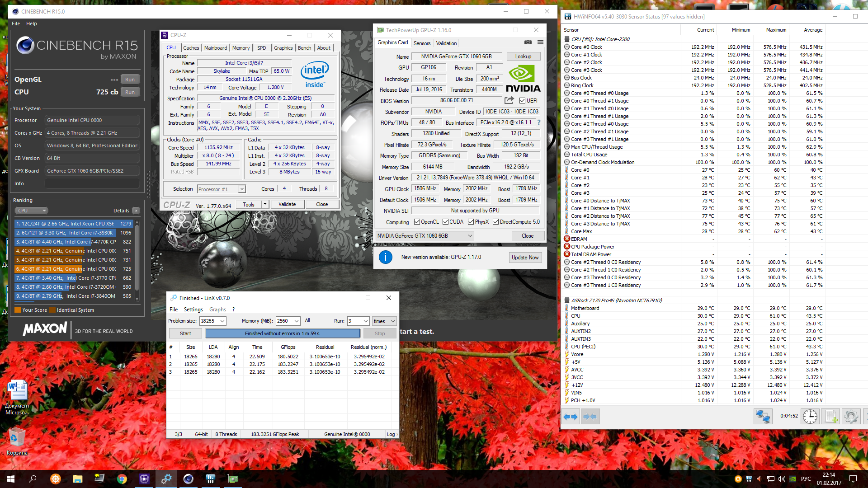Toggle the PhysX checkbox
The image size is (868, 488).
pos(471,222)
